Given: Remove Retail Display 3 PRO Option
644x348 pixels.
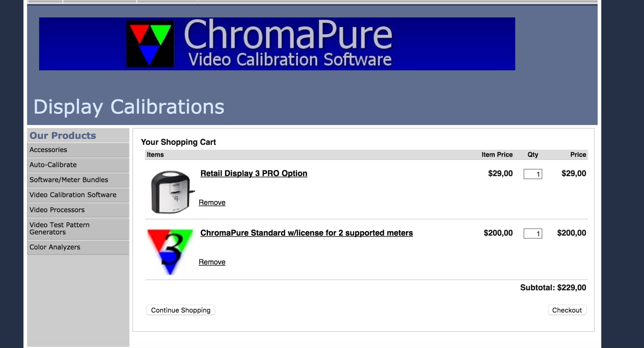Looking at the screenshot, I should (x=212, y=202).
